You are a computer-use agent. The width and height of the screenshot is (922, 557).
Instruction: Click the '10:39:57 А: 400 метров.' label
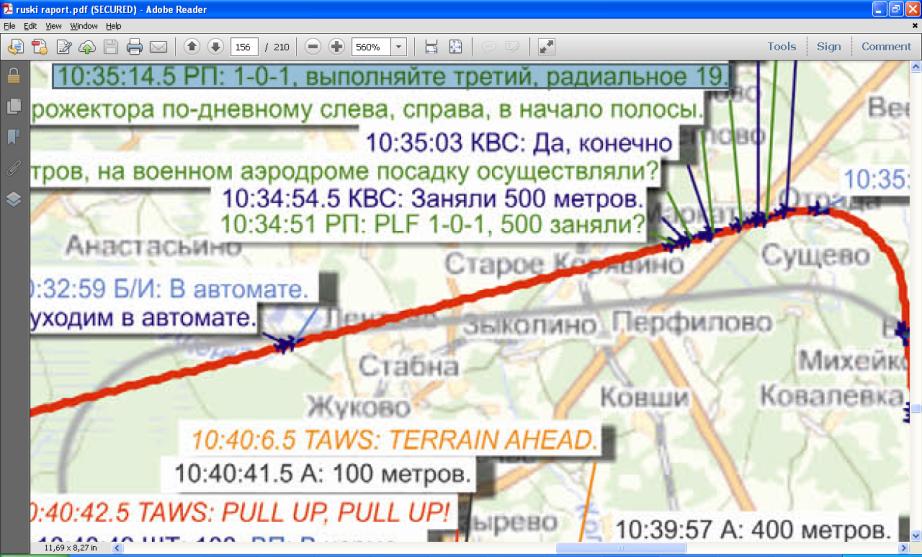coord(753,530)
